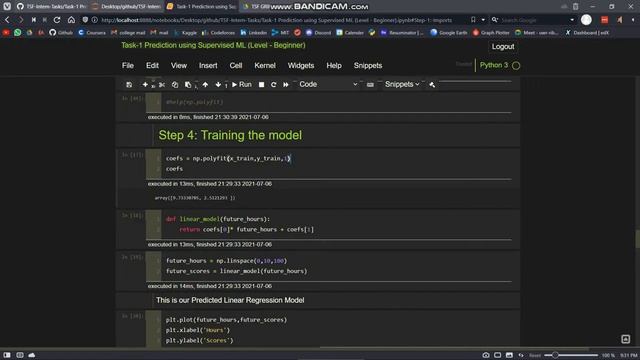Open the user profile avatar
The height and width of the screenshot is (360, 640).
[586, 20]
